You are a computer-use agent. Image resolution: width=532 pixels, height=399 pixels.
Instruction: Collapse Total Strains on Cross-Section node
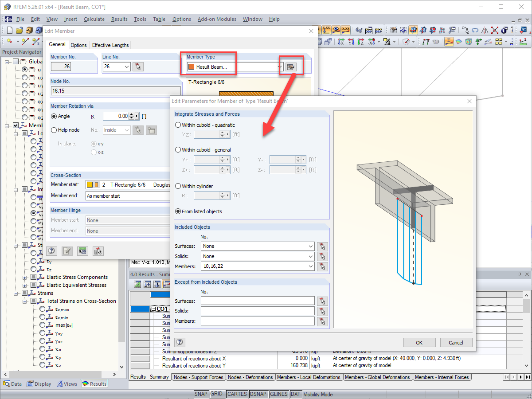[x=24, y=301]
